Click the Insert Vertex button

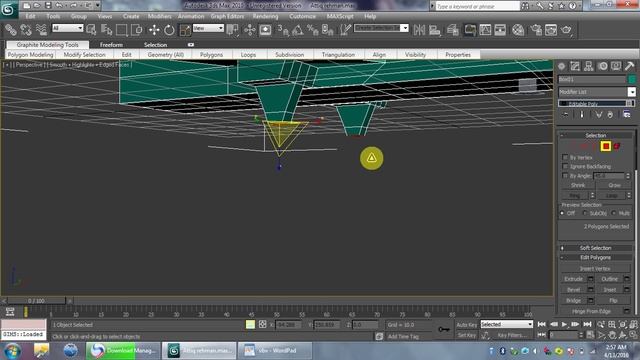pos(595,269)
